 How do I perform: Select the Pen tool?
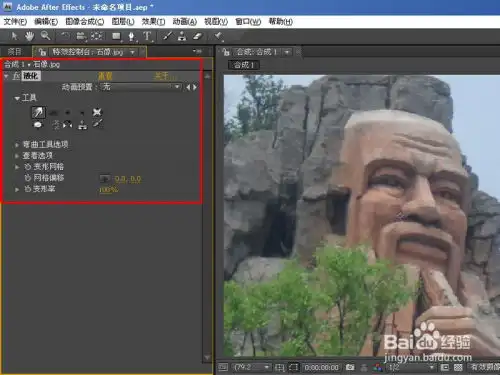click(132, 36)
